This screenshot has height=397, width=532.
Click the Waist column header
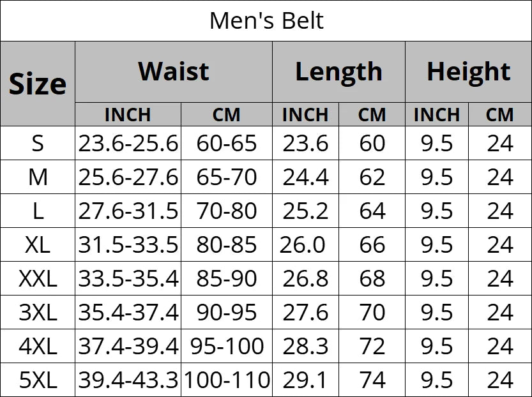(x=174, y=71)
